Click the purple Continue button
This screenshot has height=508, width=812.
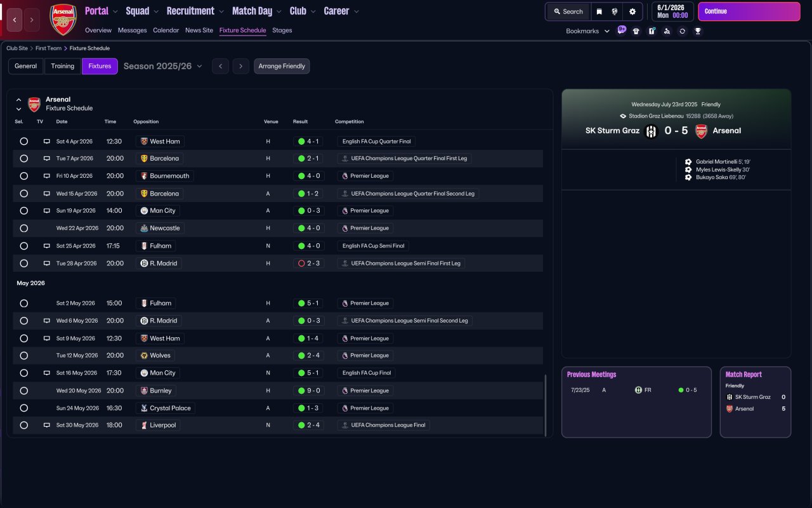749,11
